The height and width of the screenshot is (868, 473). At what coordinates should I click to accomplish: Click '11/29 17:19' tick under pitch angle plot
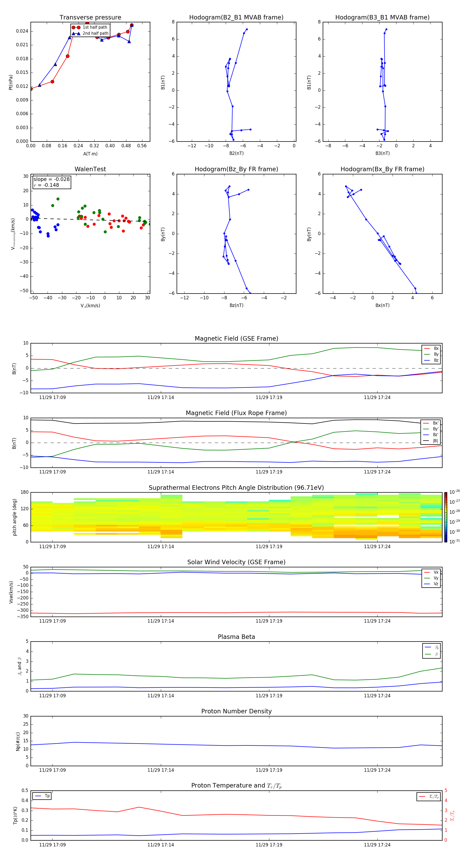coord(269,547)
